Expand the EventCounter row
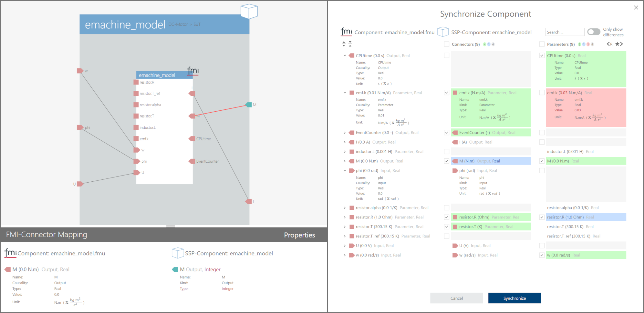Screen dimensions: 644x313 point(345,133)
